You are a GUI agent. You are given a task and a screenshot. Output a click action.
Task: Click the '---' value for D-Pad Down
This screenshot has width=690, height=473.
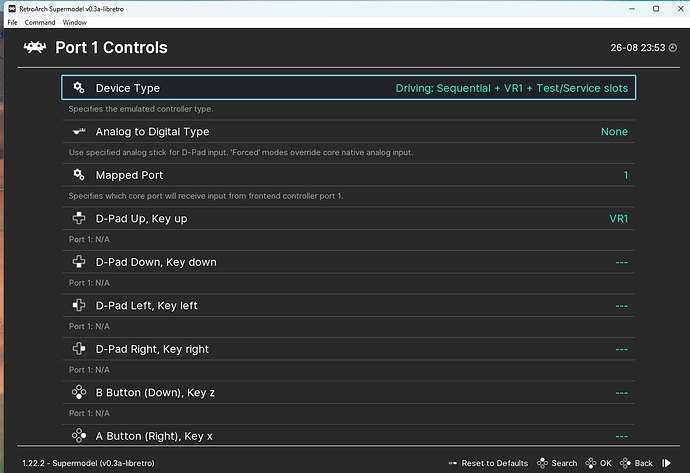(x=621, y=262)
